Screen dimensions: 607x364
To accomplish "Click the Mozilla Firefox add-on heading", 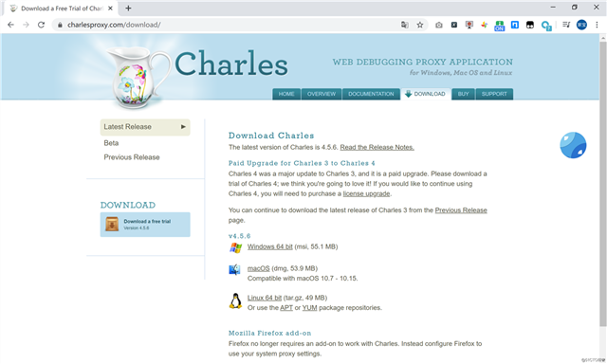I will (269, 333).
